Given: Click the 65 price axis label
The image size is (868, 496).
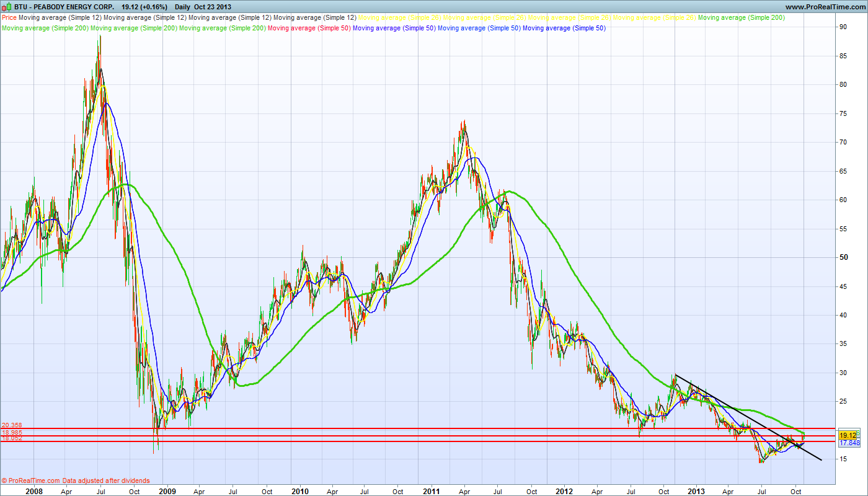Looking at the screenshot, I should [843, 171].
